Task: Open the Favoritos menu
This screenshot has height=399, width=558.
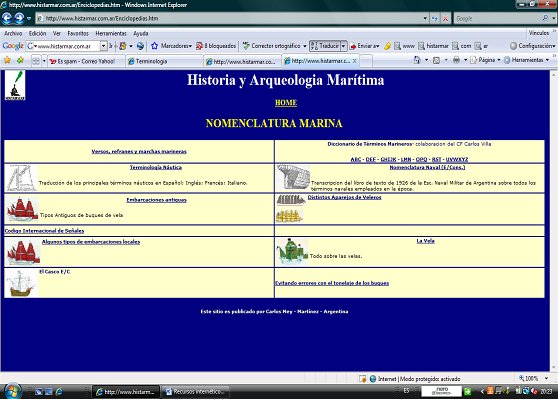Action: [x=78, y=33]
